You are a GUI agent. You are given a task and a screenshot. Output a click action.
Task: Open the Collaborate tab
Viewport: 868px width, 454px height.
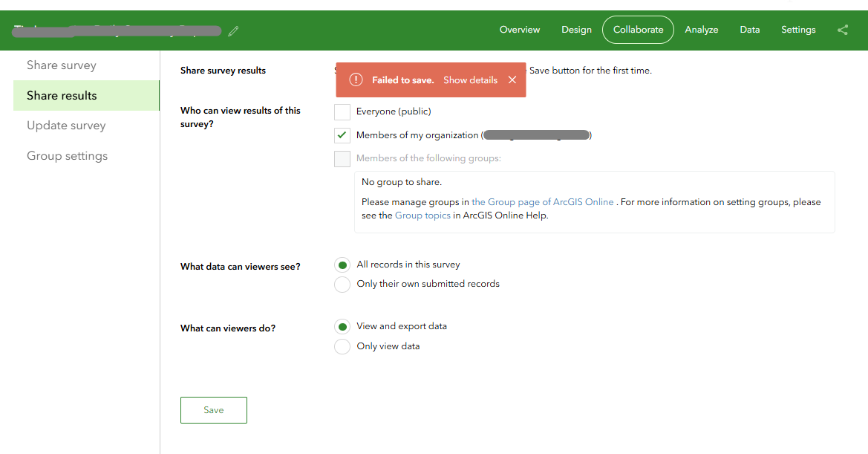coord(638,30)
